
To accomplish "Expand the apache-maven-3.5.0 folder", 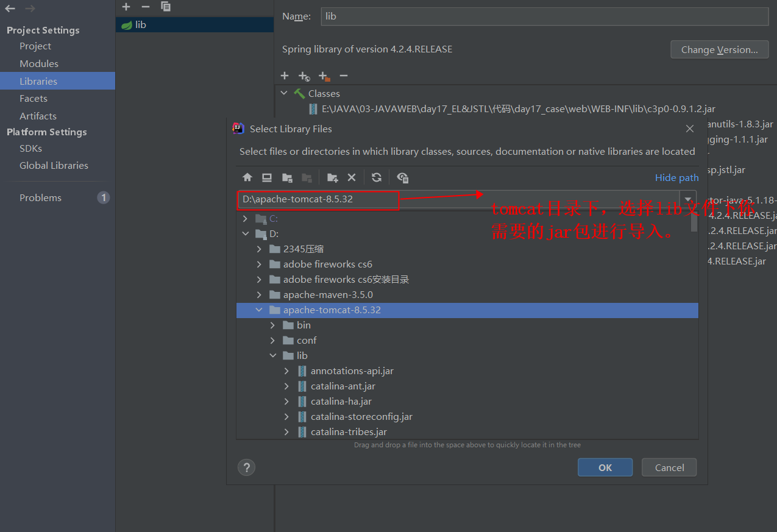I will pos(259,295).
